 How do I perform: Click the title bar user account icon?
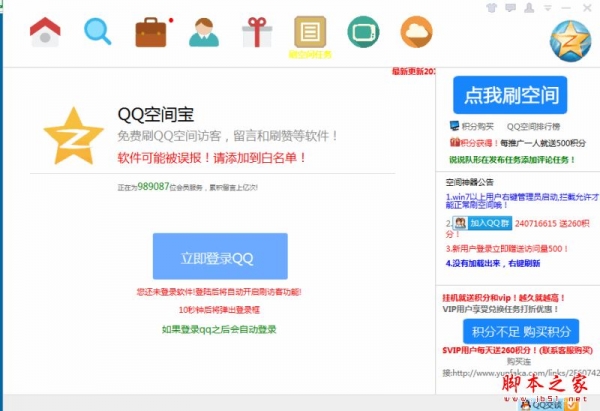point(529,8)
